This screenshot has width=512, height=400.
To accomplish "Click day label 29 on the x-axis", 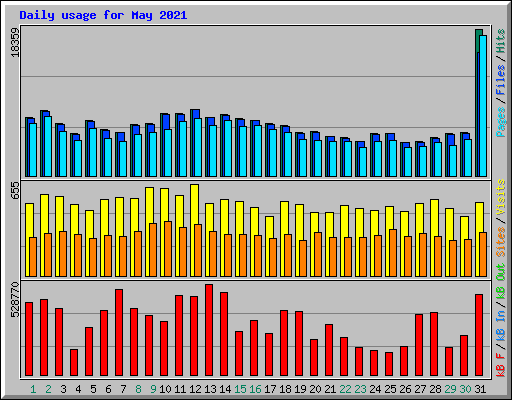I will [x=450, y=389].
